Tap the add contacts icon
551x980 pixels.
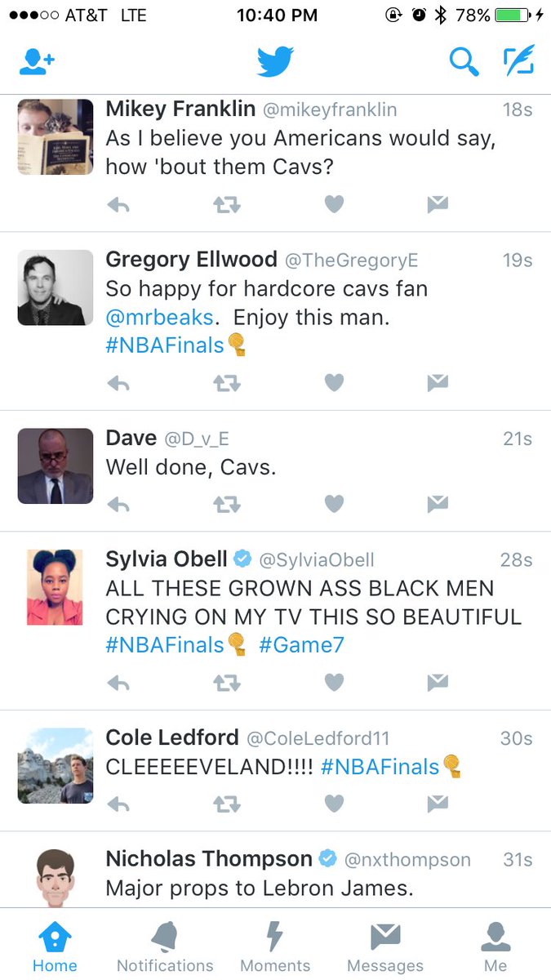[x=37, y=62]
